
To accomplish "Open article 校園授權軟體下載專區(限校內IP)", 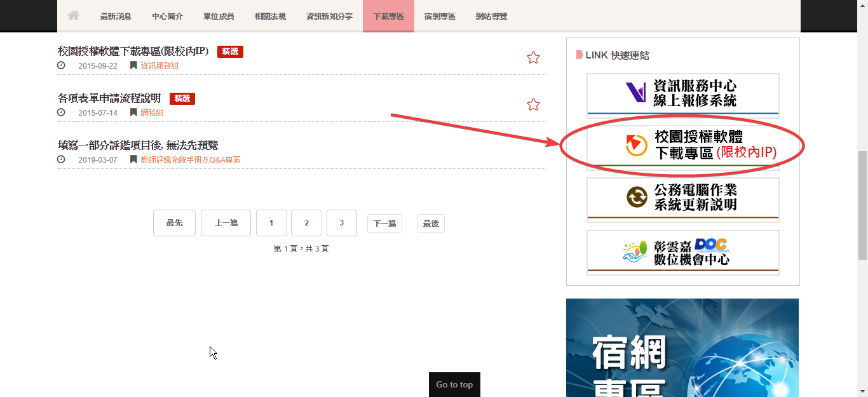I will tap(133, 51).
